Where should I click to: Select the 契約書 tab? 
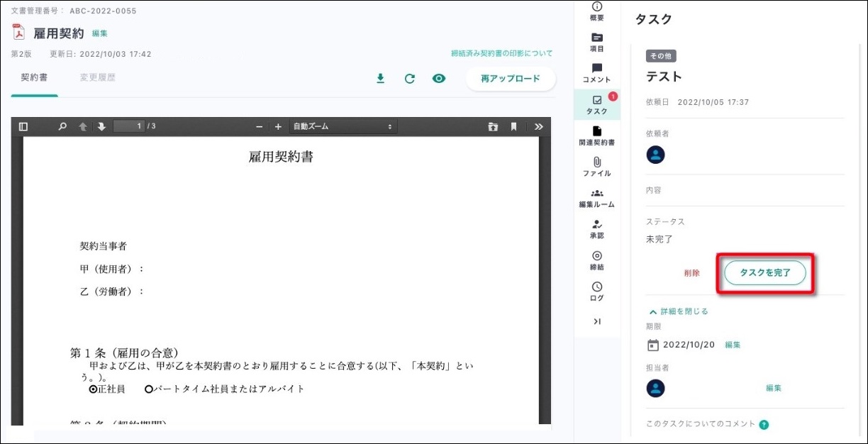point(34,78)
